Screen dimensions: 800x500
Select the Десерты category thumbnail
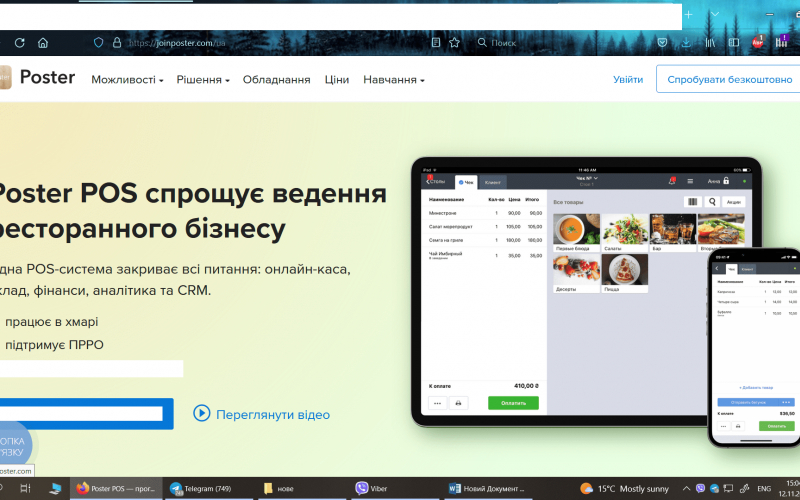577,273
